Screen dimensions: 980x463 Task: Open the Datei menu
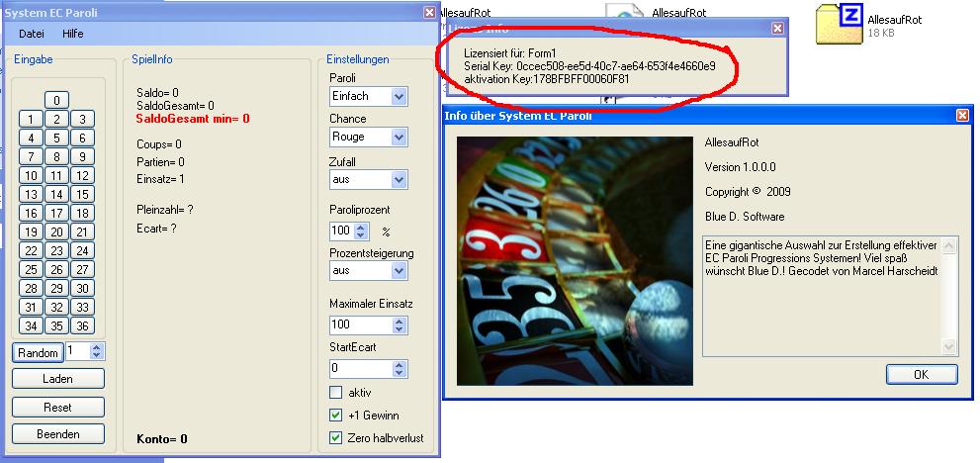[32, 34]
